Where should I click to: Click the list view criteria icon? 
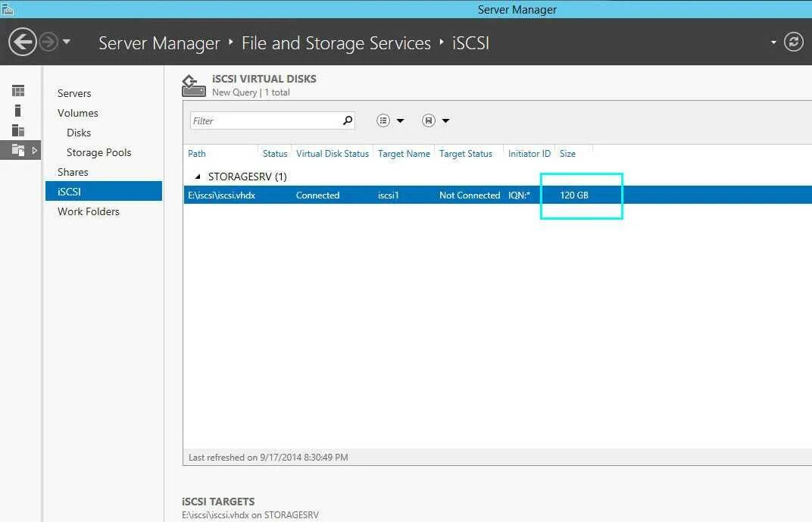(x=383, y=120)
